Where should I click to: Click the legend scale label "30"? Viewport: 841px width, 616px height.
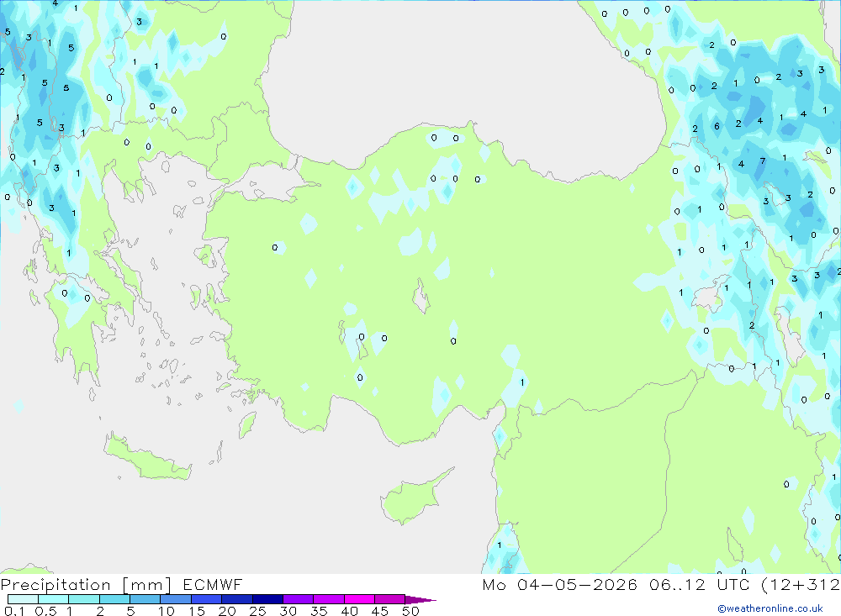288,611
